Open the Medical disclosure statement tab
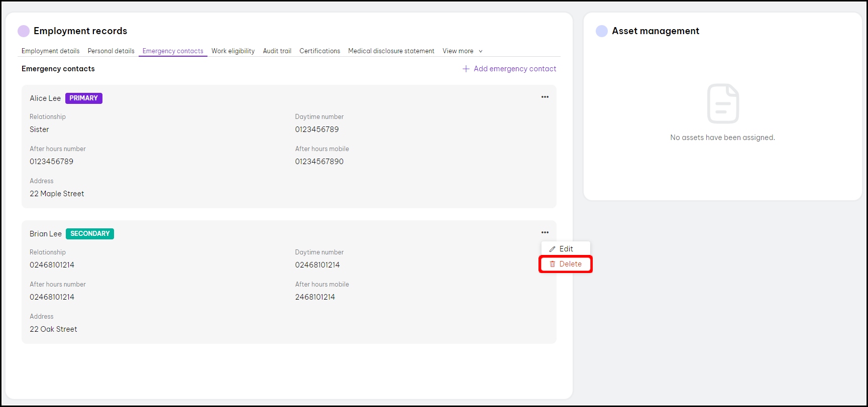Viewport: 868px width, 407px height. click(x=391, y=51)
